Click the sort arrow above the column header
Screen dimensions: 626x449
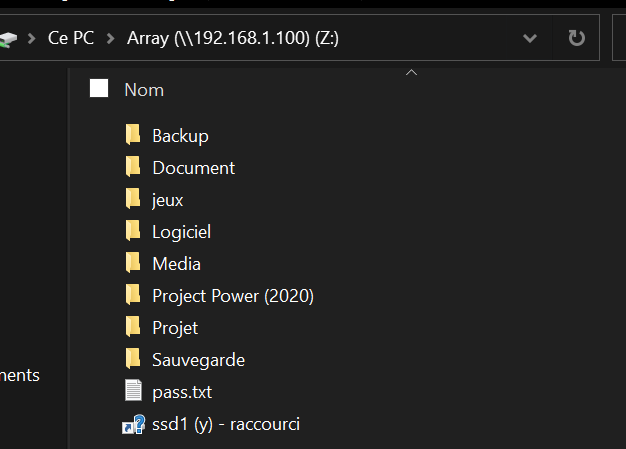coord(411,72)
